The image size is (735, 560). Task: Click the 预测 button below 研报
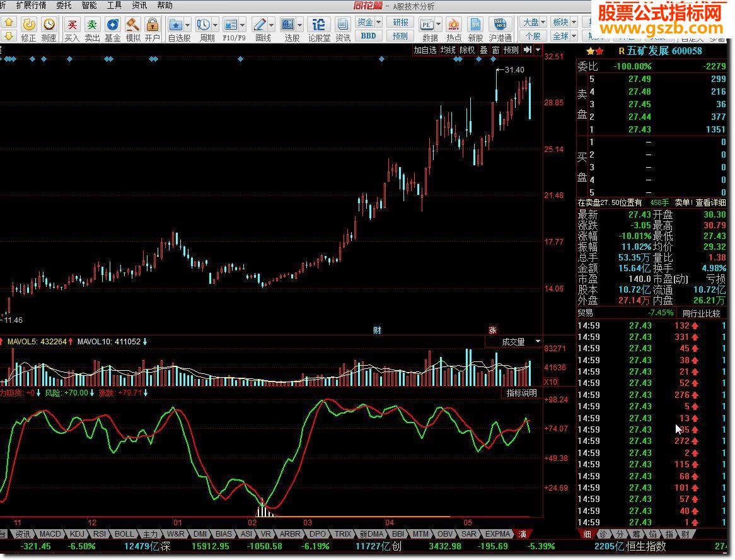(x=400, y=36)
